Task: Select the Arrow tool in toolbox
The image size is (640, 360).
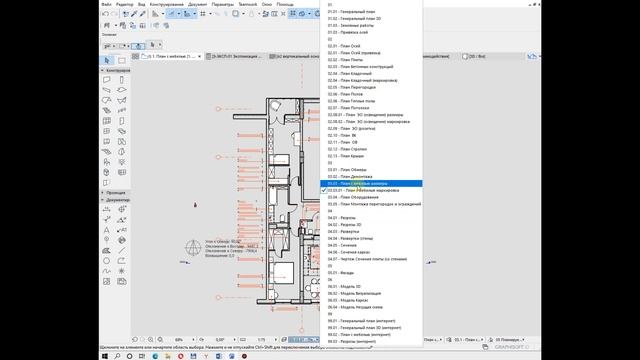Action: click(107, 60)
